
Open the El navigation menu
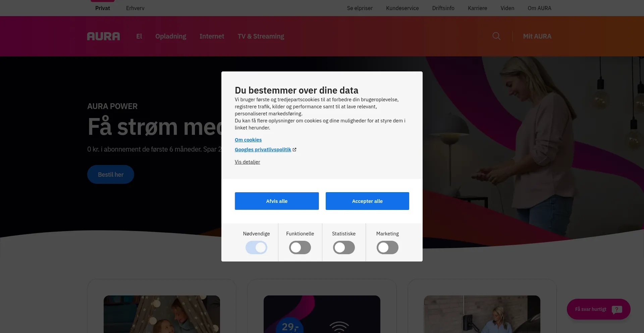(139, 36)
